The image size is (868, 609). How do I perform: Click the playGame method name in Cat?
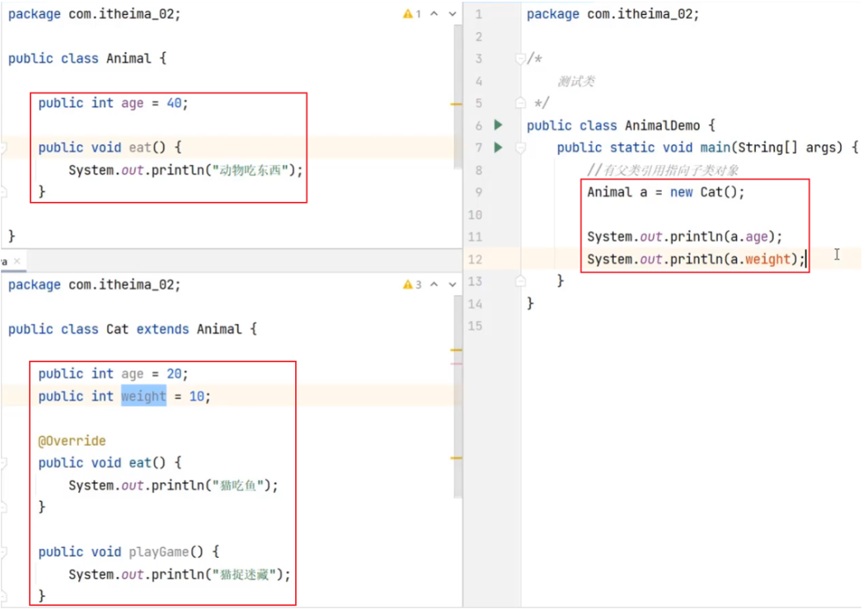click(x=162, y=552)
